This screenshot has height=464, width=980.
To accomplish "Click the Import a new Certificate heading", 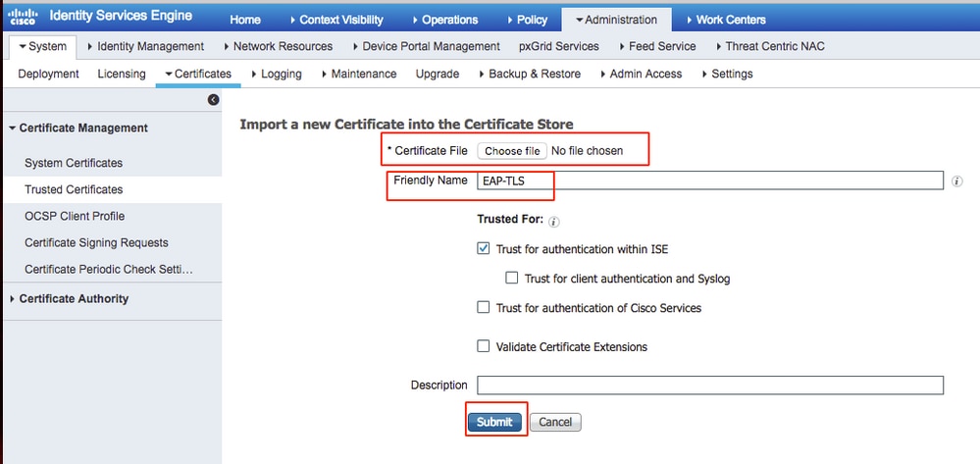I will 406,124.
